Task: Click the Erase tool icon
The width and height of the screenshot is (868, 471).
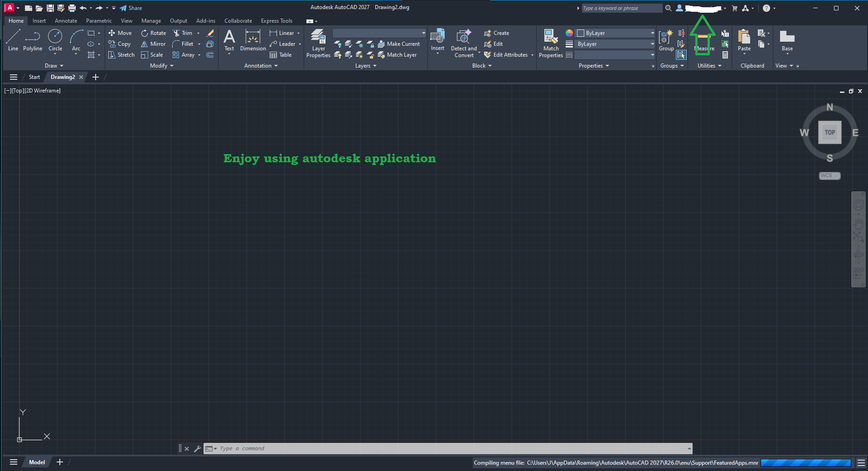Action: 210,33
